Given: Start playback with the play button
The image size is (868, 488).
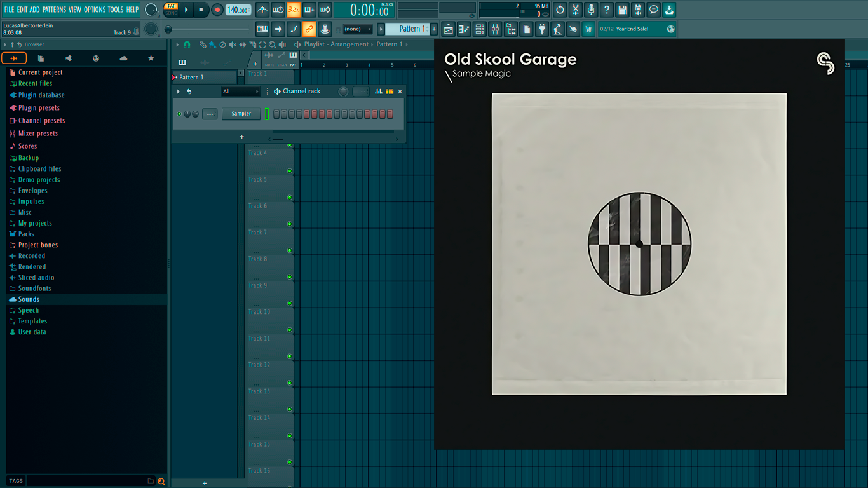Looking at the screenshot, I should click(186, 10).
